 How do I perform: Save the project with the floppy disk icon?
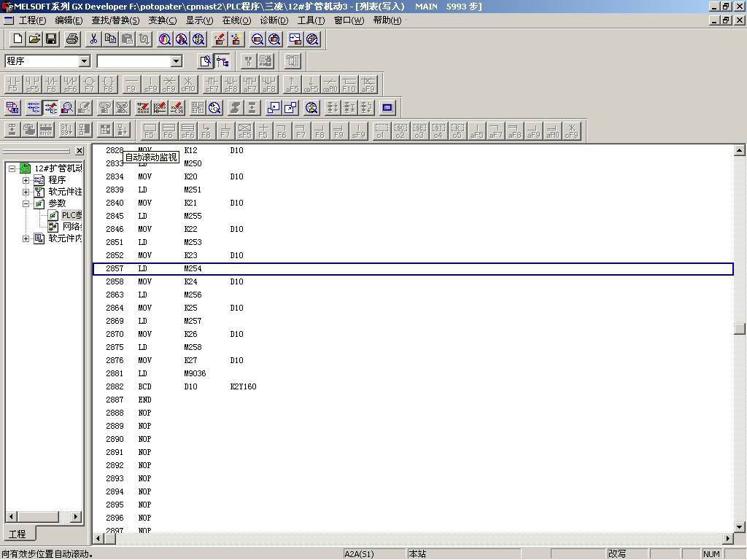pyautogui.click(x=51, y=39)
